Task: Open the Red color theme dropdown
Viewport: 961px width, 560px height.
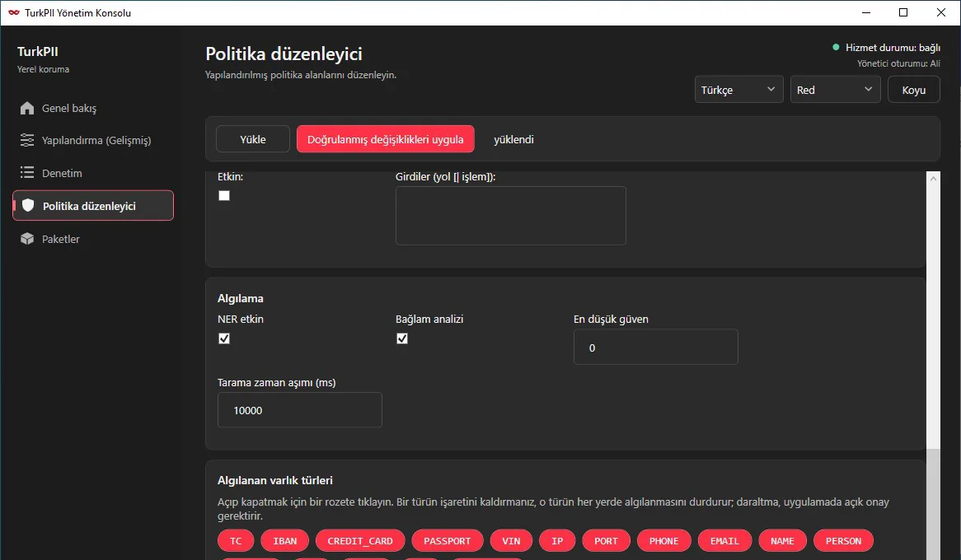Action: 836,90
